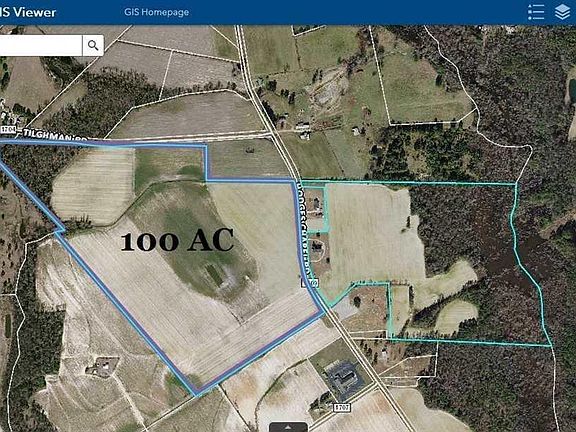Click the Tilghman Rd road label
576x432 pixels.
pos(55,135)
